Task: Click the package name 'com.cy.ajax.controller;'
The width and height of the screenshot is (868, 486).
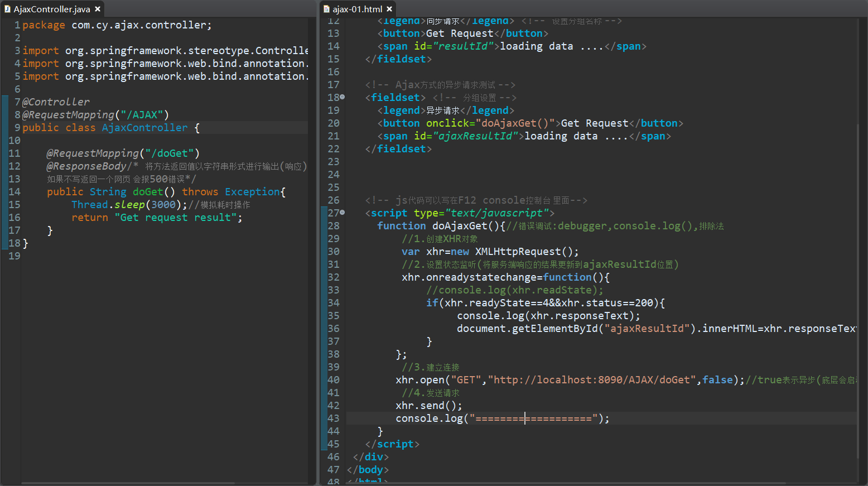Action: click(x=142, y=25)
